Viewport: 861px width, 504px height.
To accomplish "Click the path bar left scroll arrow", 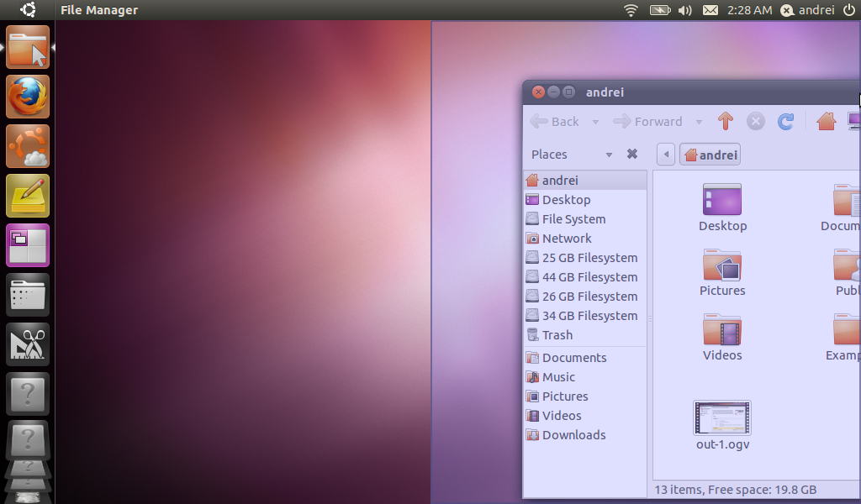I will 666,155.
